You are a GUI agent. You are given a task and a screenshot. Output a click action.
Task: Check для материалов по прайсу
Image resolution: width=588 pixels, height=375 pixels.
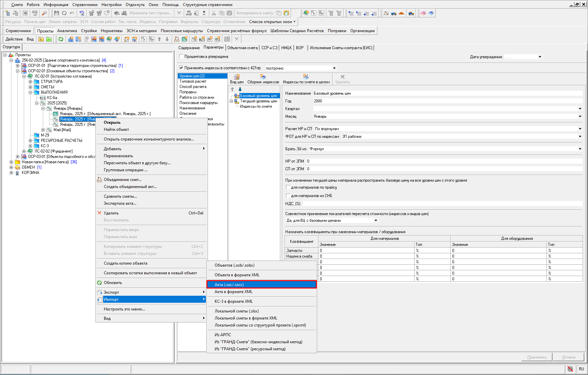(288, 187)
